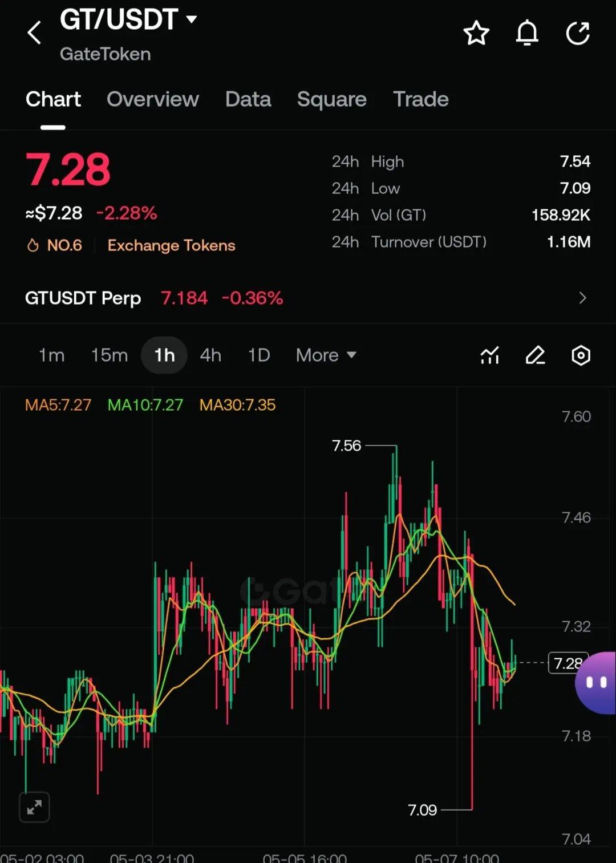Tap the MA30:7.35 indicator label

point(237,405)
